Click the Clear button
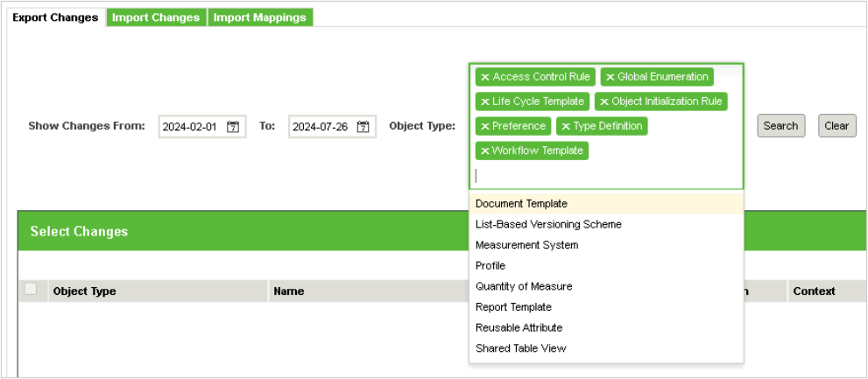 click(x=836, y=125)
